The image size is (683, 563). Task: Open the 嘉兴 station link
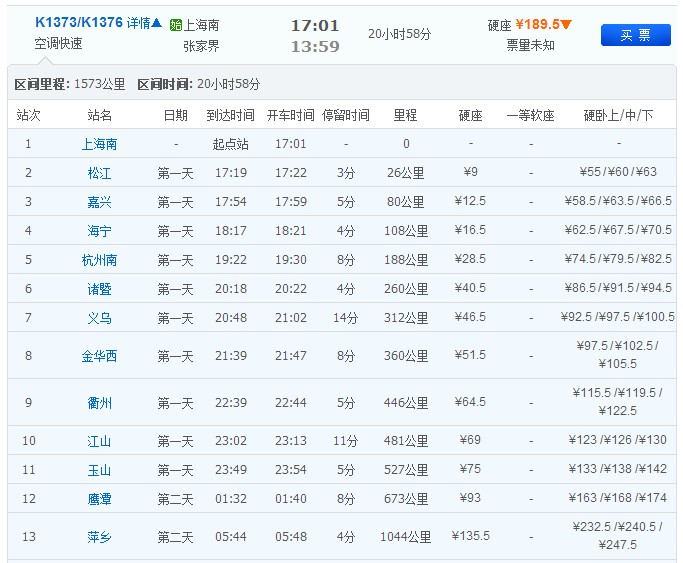(99, 202)
